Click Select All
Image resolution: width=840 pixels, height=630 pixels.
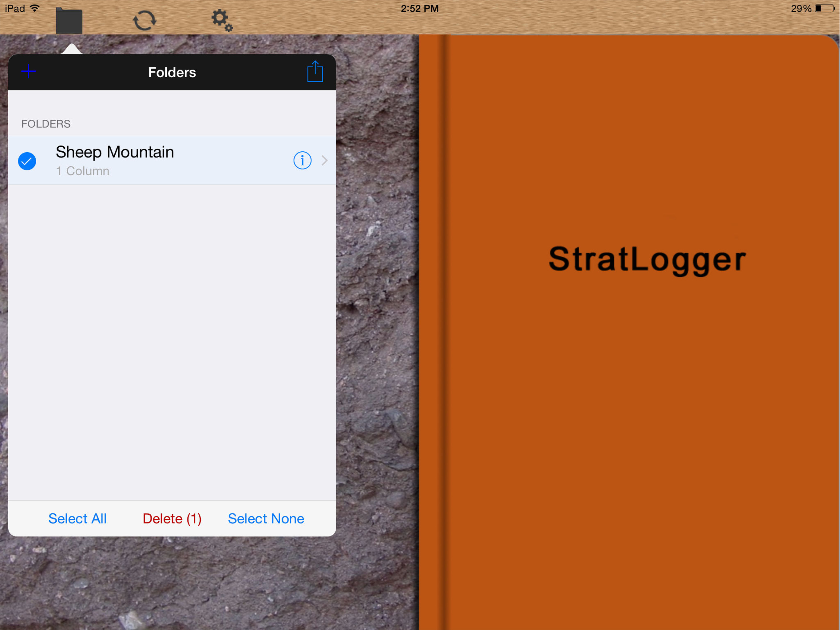(x=77, y=519)
